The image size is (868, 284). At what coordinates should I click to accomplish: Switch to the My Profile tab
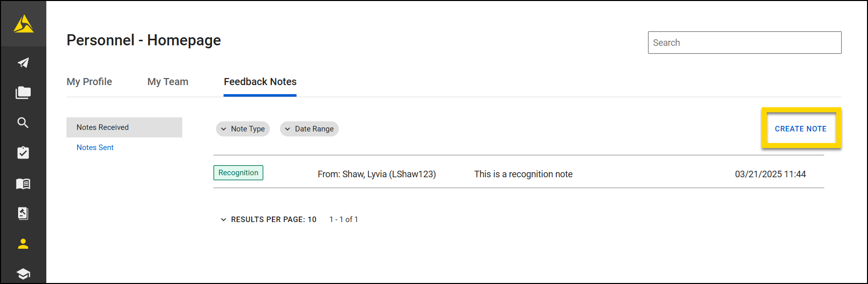pyautogui.click(x=89, y=82)
